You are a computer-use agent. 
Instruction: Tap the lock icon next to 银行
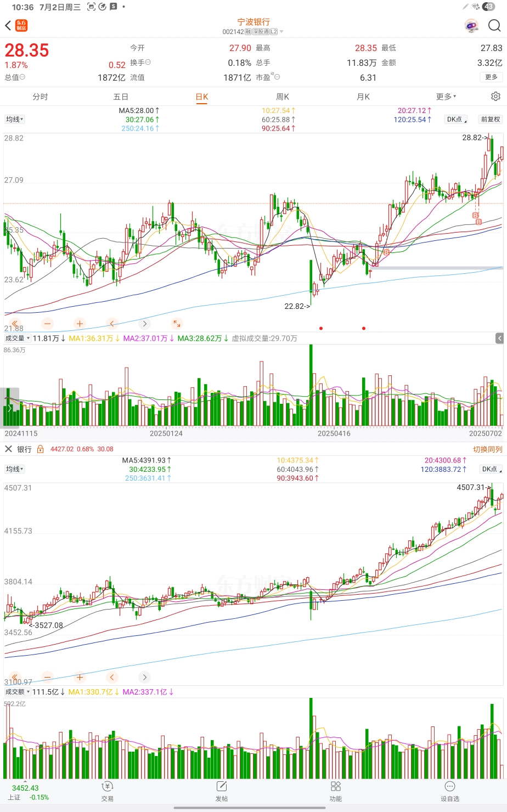click(40, 449)
